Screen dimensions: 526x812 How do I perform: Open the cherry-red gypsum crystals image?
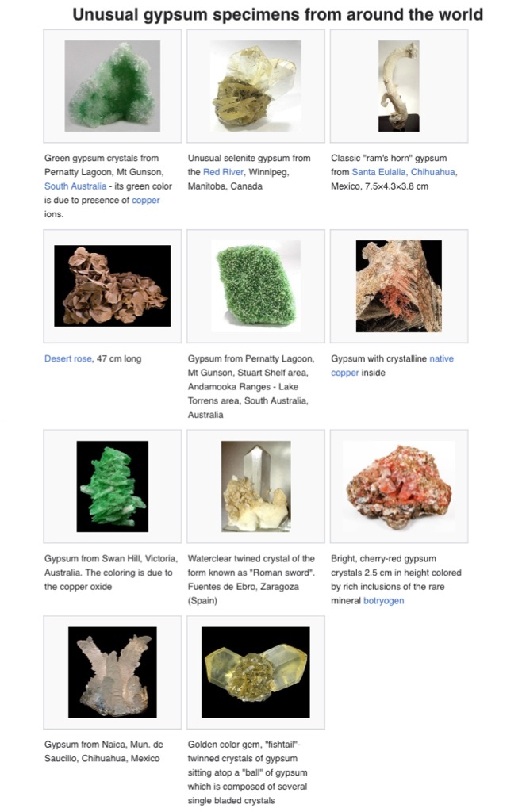(x=398, y=486)
